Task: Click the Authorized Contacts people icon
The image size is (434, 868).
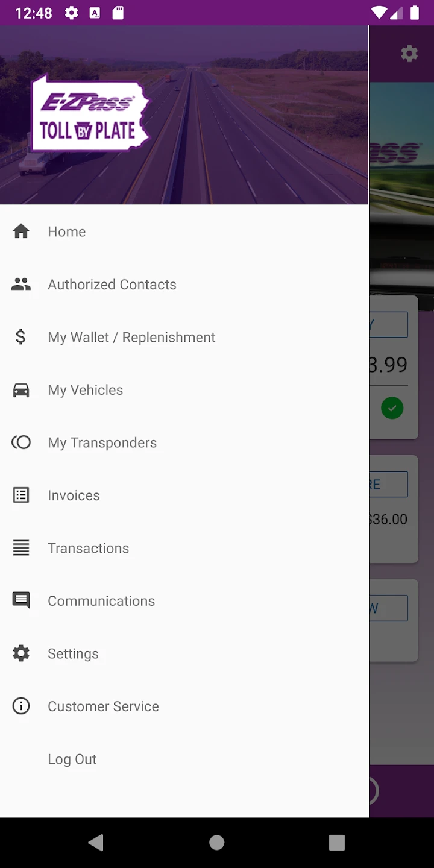Action: (21, 285)
